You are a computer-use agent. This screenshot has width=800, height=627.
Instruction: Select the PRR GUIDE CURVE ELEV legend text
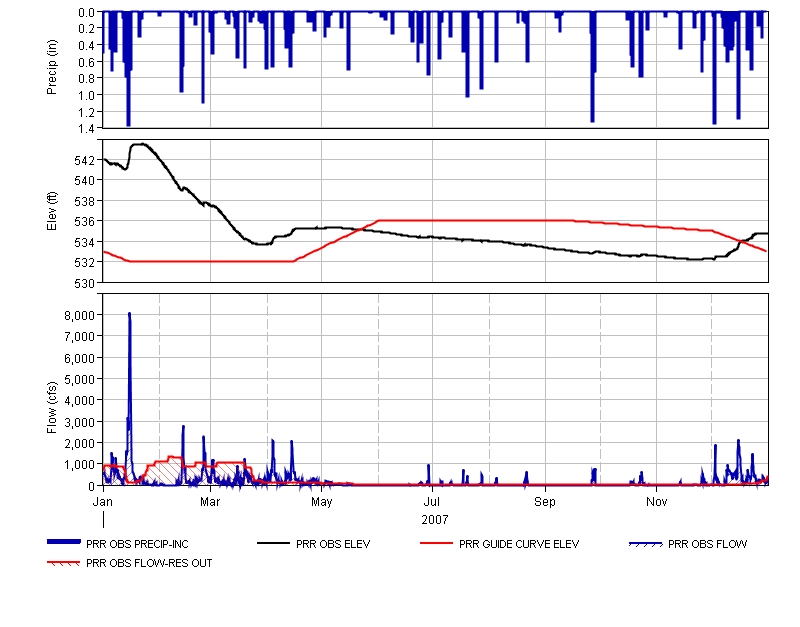(519, 544)
